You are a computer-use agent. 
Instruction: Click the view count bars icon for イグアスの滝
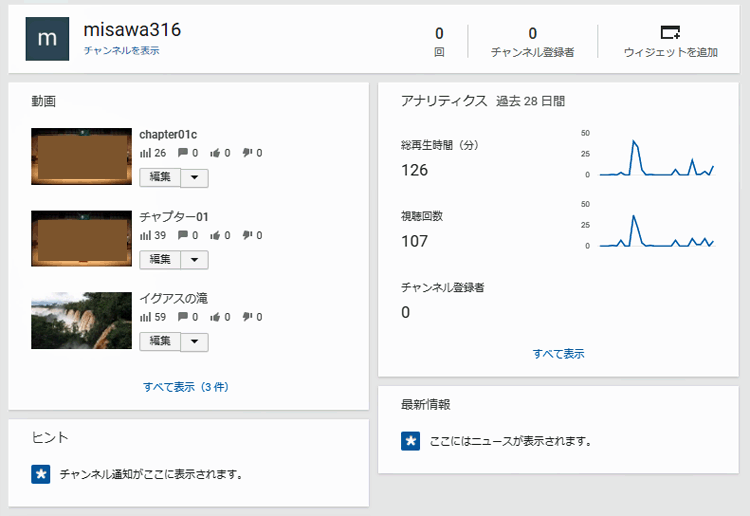coord(145,317)
